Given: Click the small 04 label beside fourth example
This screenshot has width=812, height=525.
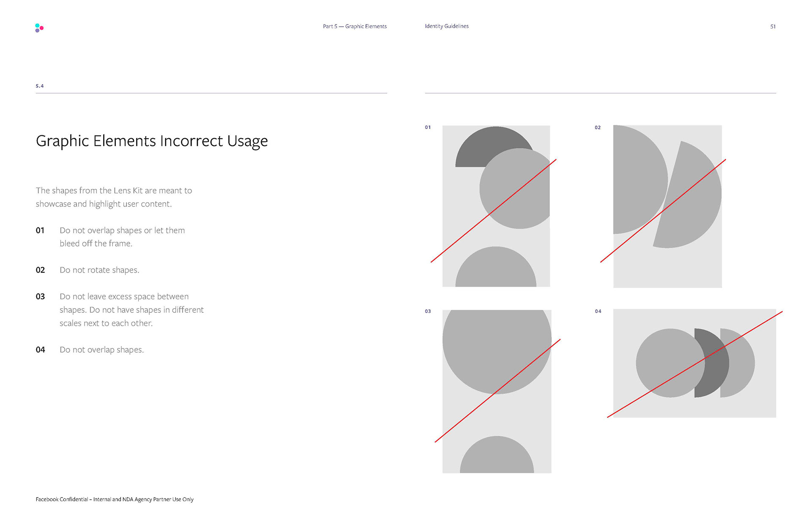Looking at the screenshot, I should point(598,312).
